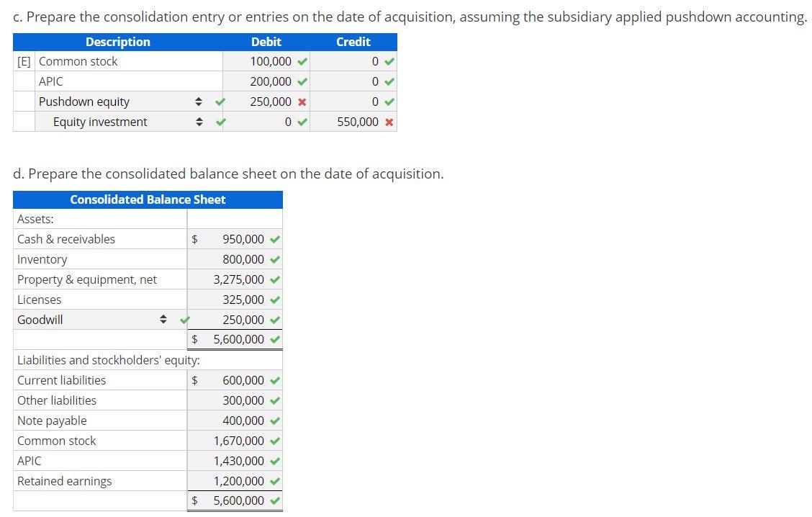This screenshot has height=517, width=812.
Task: Open the Equity investment account selector
Action: tap(199, 122)
